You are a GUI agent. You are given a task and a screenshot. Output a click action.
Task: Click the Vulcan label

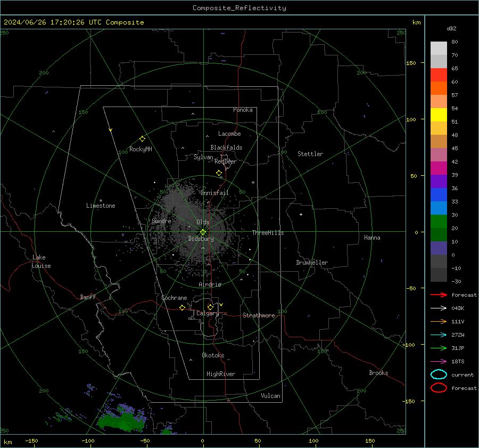(x=271, y=396)
